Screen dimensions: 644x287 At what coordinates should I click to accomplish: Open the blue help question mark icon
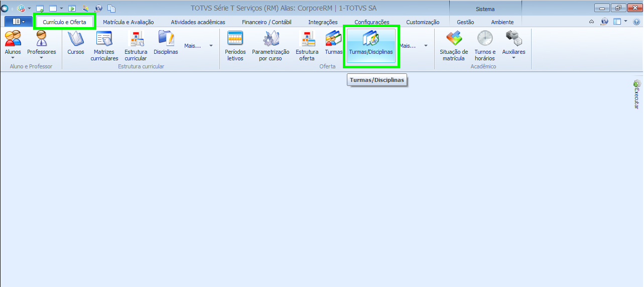point(636,22)
